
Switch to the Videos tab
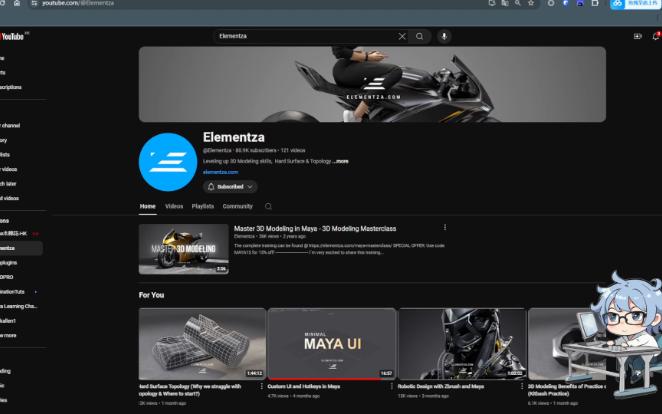[174, 206]
